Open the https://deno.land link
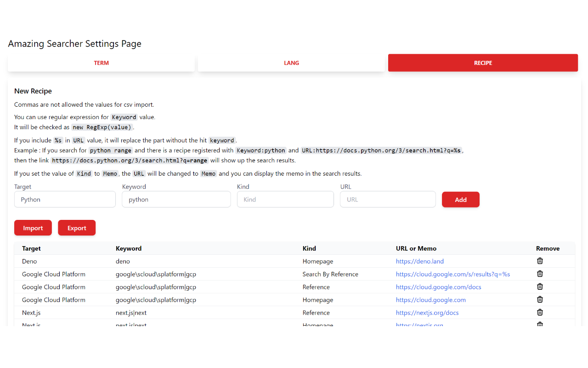Image resolution: width=588 pixels, height=368 pixels. tap(419, 261)
